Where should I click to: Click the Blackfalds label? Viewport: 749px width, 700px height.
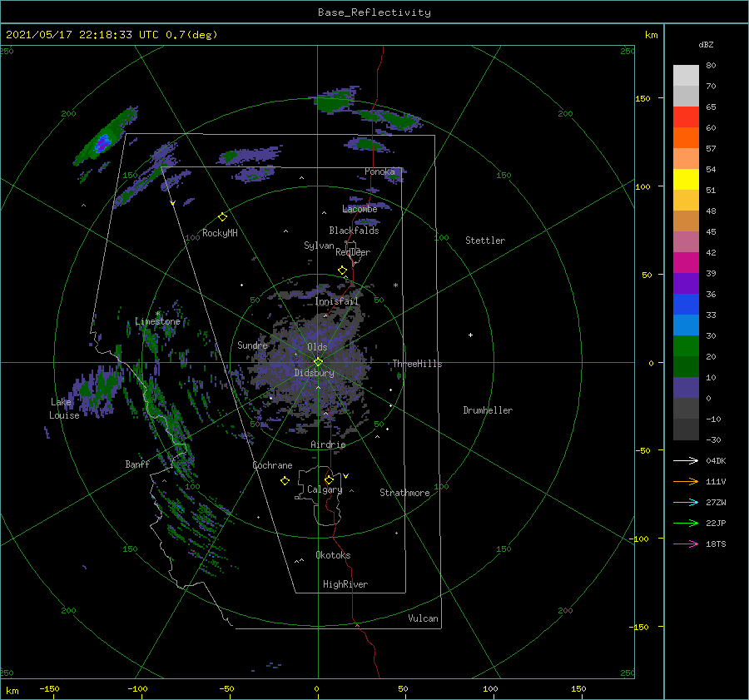click(x=354, y=231)
